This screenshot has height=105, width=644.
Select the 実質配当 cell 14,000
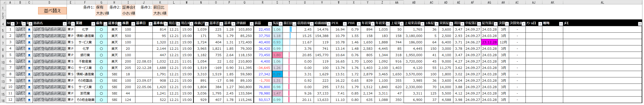tap(446, 87)
